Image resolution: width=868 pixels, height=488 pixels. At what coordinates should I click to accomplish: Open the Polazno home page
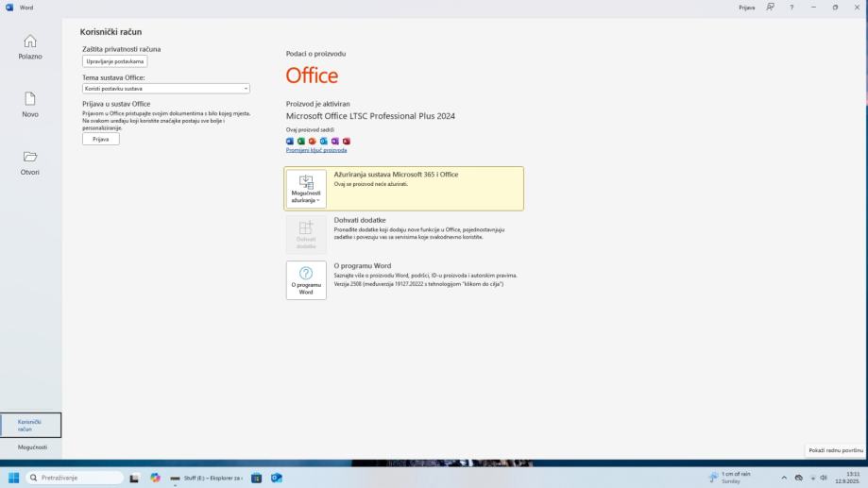click(30, 46)
